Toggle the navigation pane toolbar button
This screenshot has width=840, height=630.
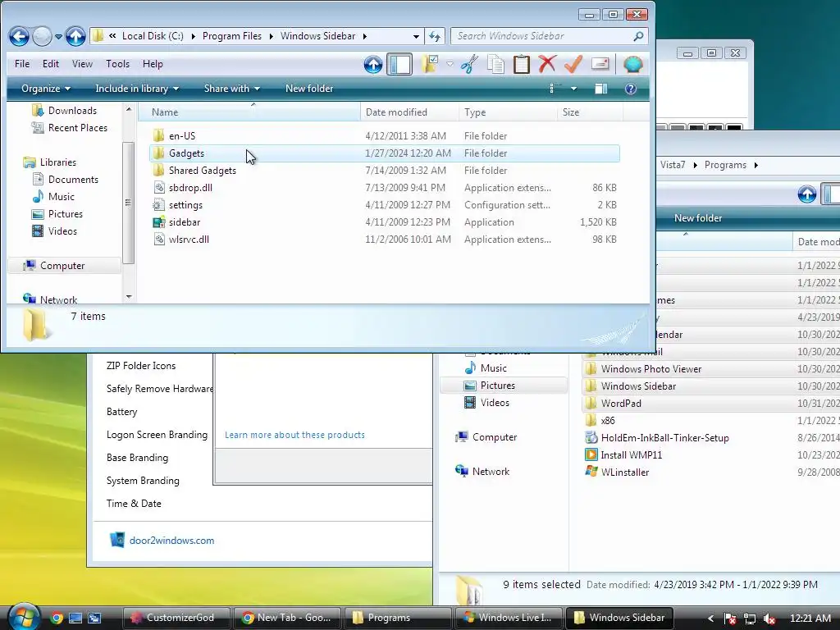coord(399,64)
